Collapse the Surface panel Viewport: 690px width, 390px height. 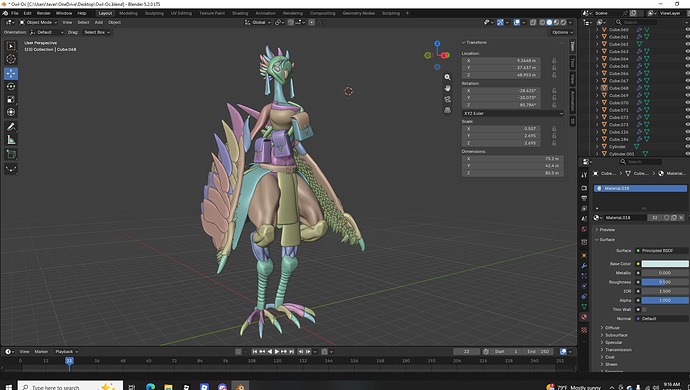pyautogui.click(x=606, y=239)
